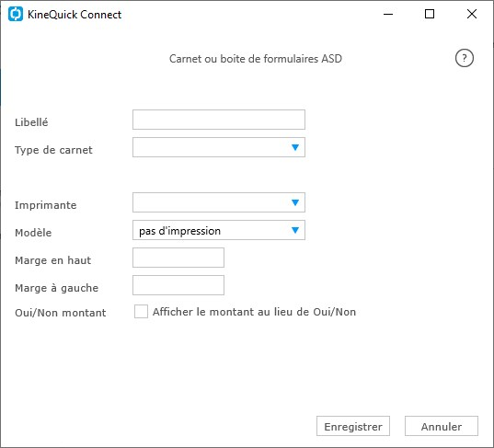Screen dimensions: 494x448
Task: Click 'Afficher le montant au lieu de Oui/Non' label
Action: [254, 312]
